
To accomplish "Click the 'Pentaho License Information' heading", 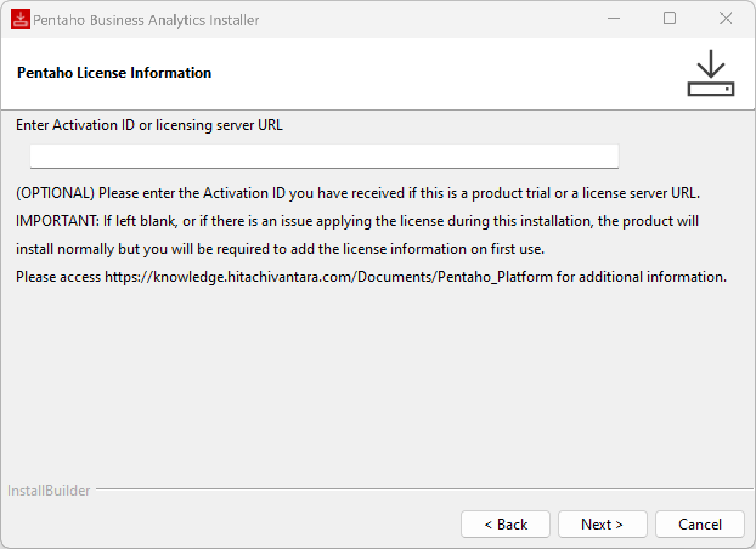I will [114, 73].
